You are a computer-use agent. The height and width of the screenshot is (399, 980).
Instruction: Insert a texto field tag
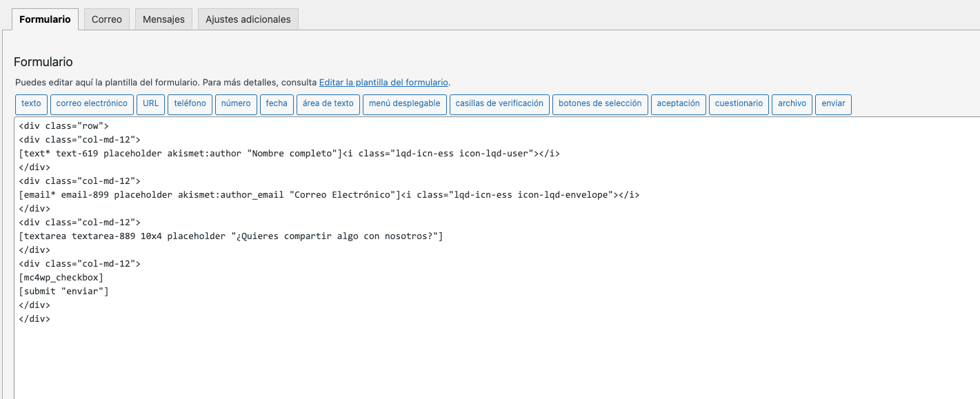(31, 104)
